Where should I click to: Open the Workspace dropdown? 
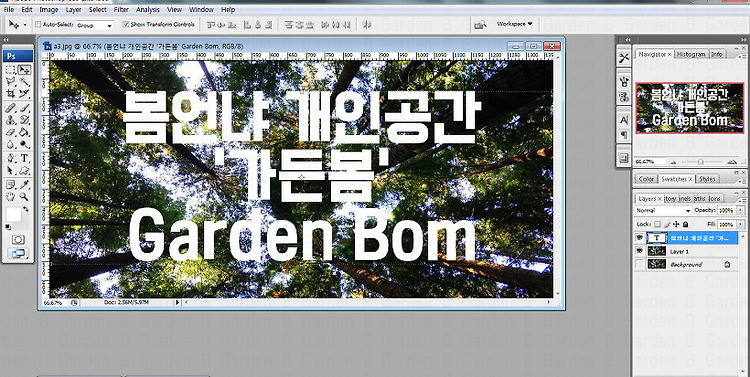[x=514, y=24]
